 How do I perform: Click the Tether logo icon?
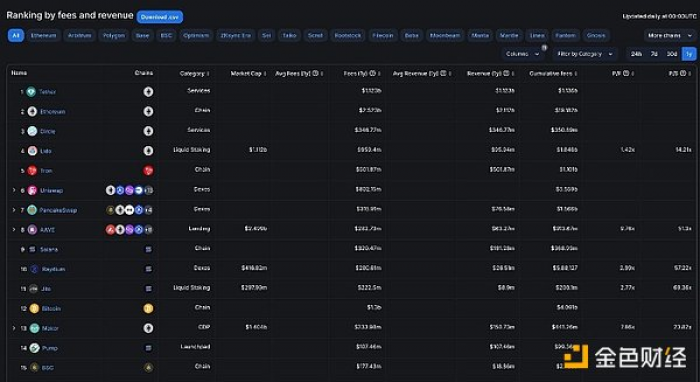point(31,92)
